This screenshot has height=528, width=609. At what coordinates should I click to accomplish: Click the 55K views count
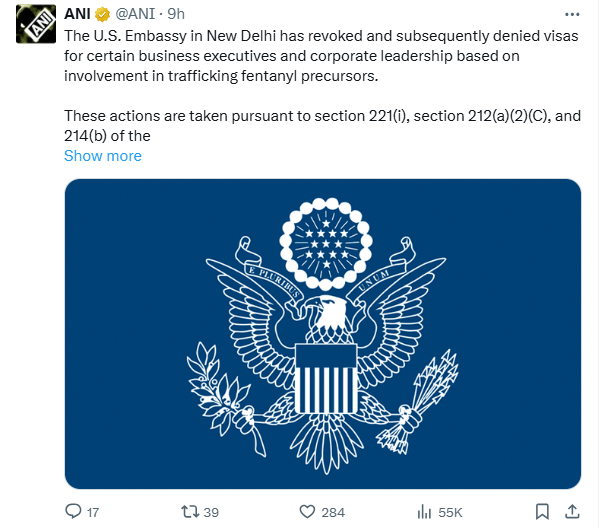(x=451, y=512)
